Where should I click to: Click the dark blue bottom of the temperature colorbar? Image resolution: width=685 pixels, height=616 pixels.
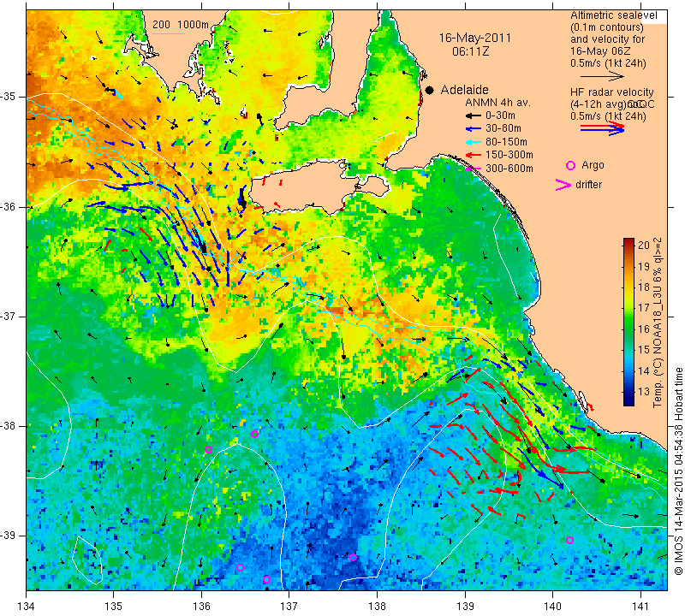628,401
